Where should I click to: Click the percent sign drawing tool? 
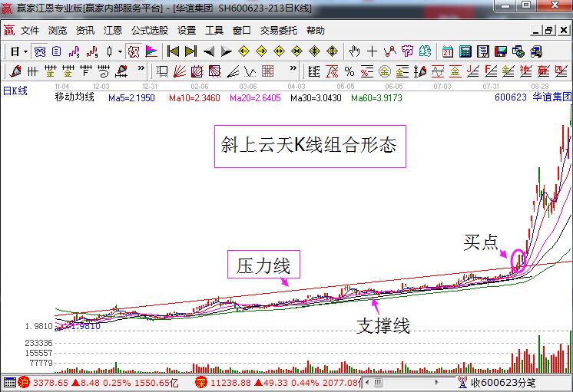coord(349,71)
